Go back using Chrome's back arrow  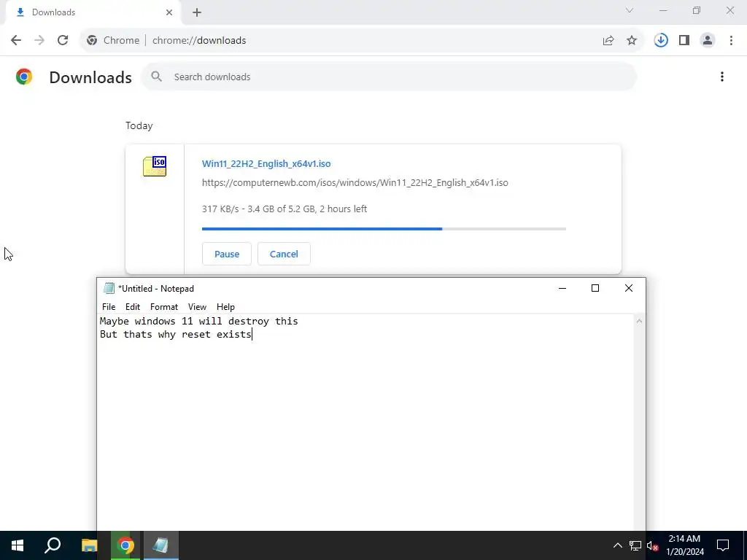[x=16, y=41]
